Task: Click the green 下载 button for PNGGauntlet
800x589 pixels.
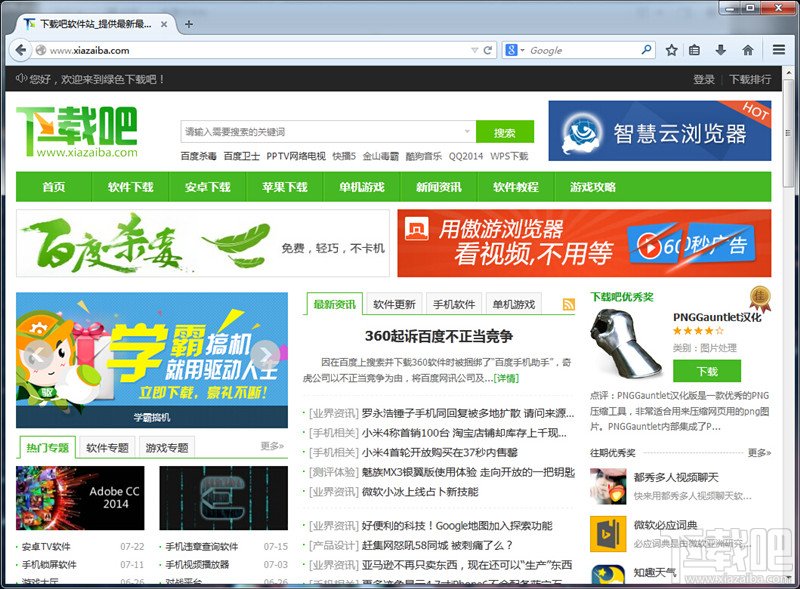Action: pos(707,371)
